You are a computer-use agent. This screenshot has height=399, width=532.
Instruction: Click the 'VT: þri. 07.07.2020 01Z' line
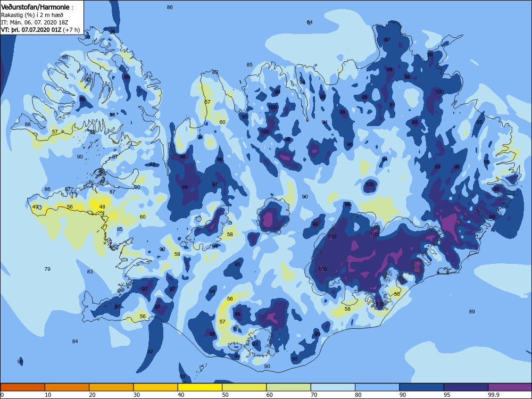point(31,30)
